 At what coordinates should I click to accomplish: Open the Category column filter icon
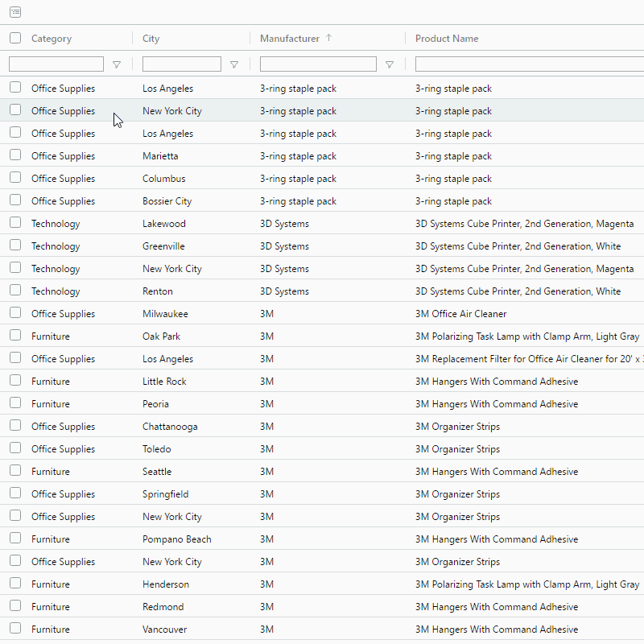coord(117,64)
